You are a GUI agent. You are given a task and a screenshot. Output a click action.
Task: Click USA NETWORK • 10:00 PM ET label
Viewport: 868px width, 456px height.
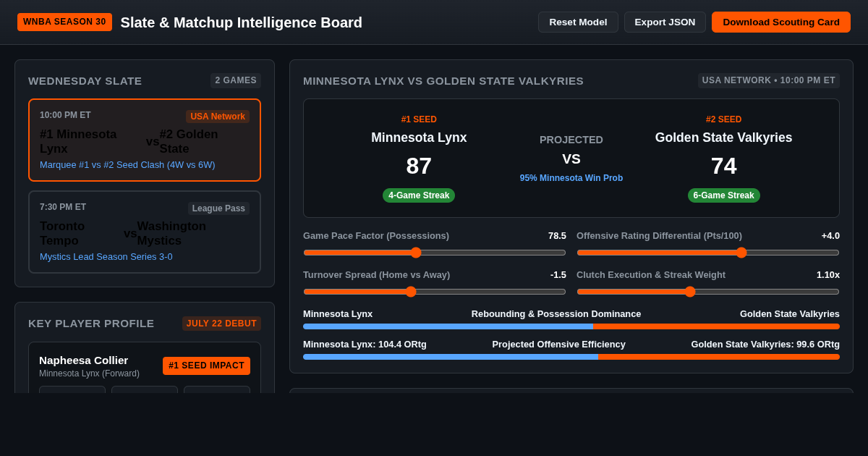pyautogui.click(x=769, y=80)
